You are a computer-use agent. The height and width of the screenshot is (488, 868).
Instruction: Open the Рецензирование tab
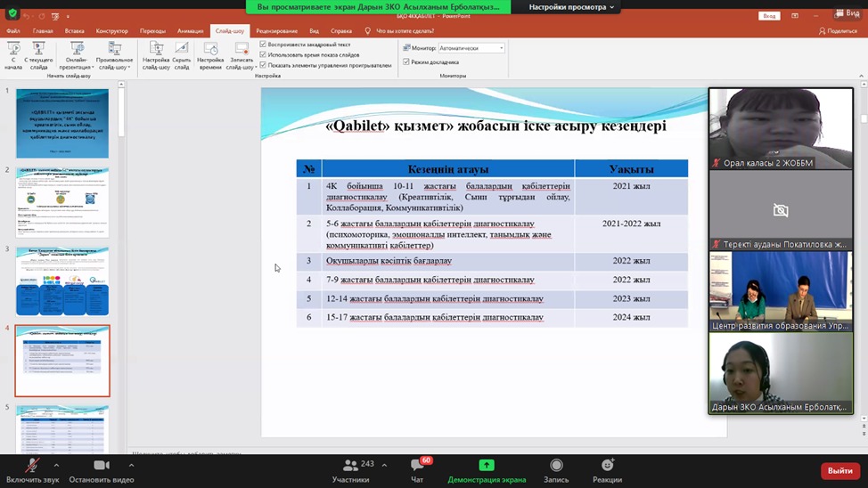click(x=277, y=31)
